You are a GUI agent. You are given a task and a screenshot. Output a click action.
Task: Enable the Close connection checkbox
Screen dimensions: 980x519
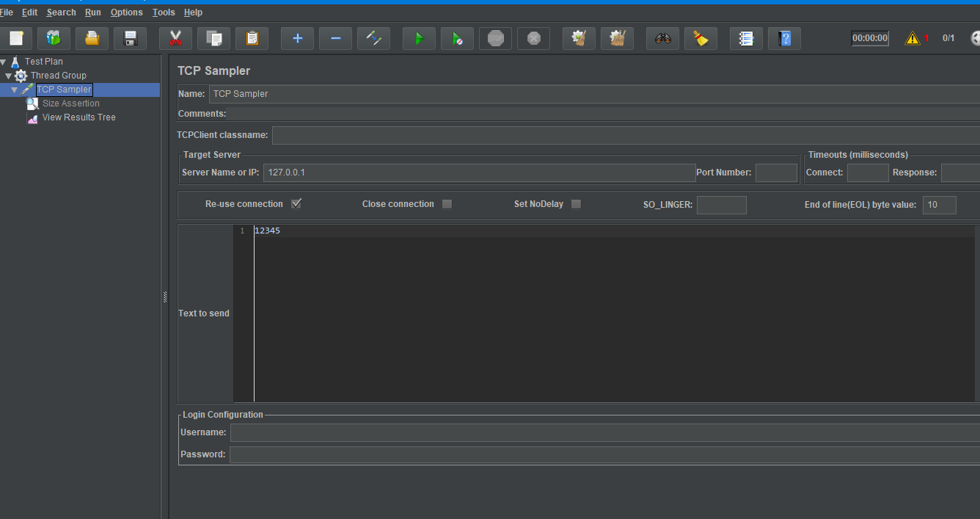(x=447, y=204)
